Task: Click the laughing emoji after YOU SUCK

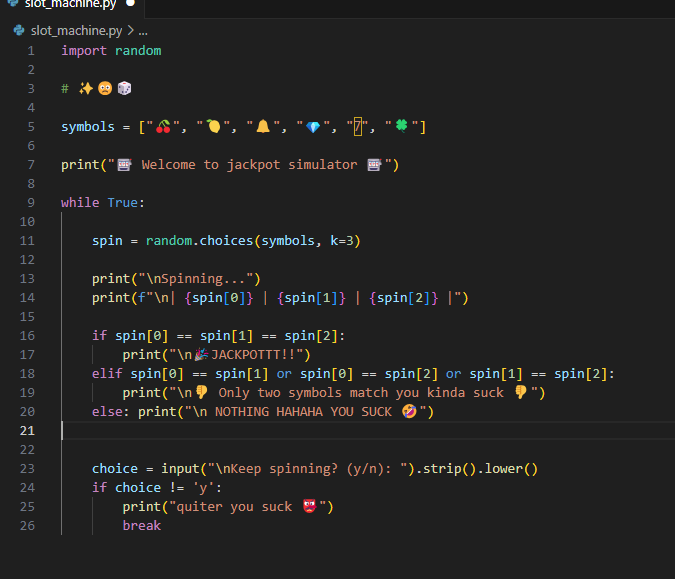Action: pos(409,412)
